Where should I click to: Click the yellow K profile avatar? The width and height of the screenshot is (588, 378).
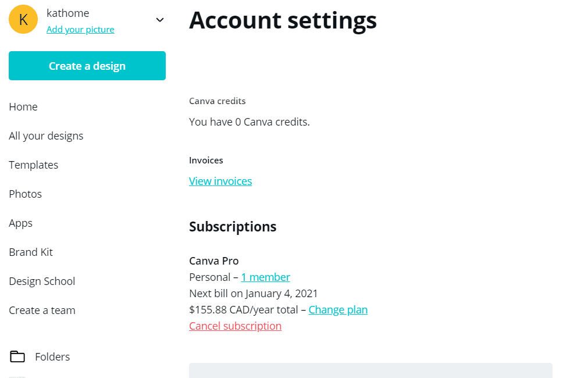pyautogui.click(x=23, y=20)
